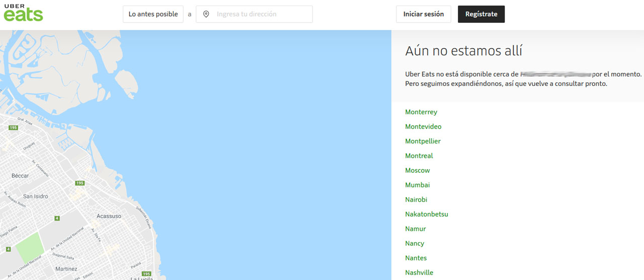
Task: Choose the Montreal city link
Action: (419, 156)
